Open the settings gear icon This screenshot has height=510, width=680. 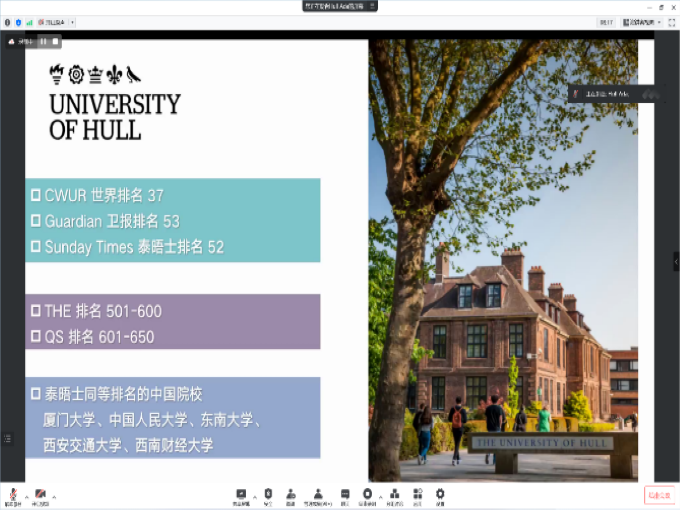(x=440, y=494)
